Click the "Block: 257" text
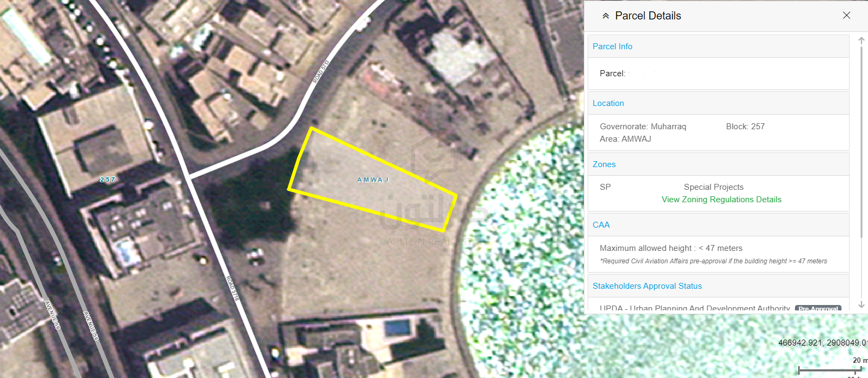The width and height of the screenshot is (868, 378). coord(745,127)
